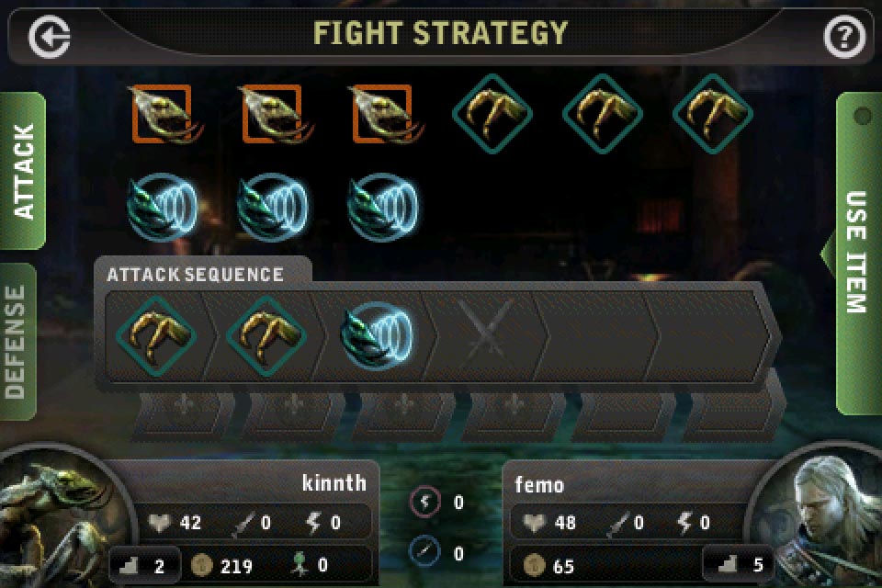Viewport: 882px width, 588px height.
Task: Switch to the Attack tab
Action: coord(23,171)
